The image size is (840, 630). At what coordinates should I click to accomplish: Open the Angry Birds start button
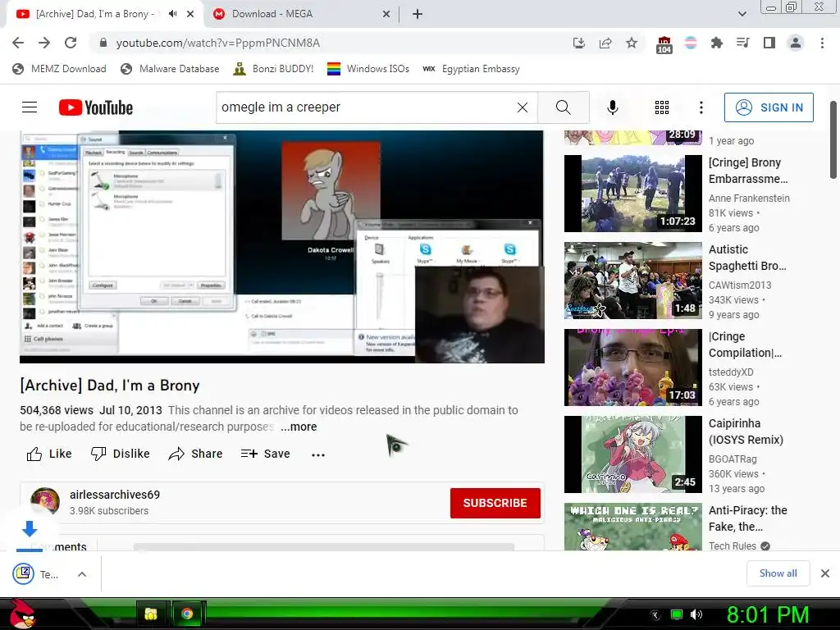(x=22, y=614)
